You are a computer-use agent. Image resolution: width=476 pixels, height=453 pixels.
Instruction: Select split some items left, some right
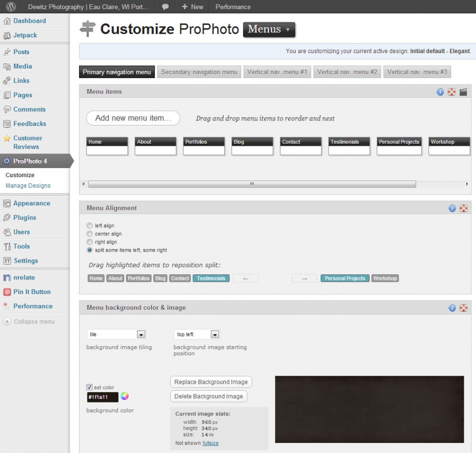pyautogui.click(x=90, y=250)
